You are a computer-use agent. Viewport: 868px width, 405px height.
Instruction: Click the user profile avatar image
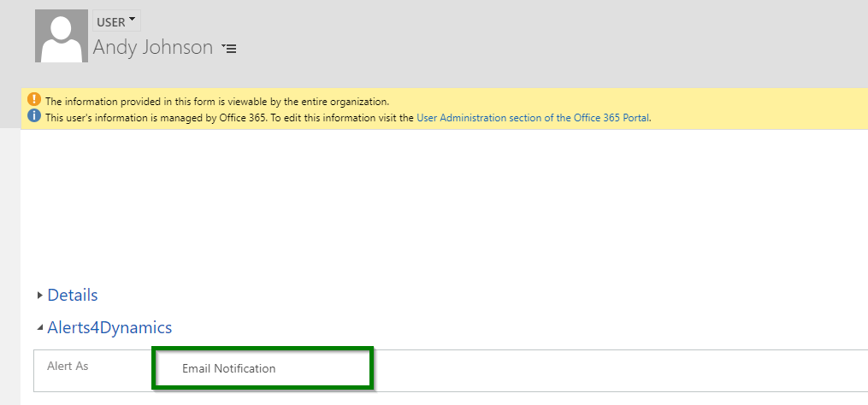tap(62, 35)
